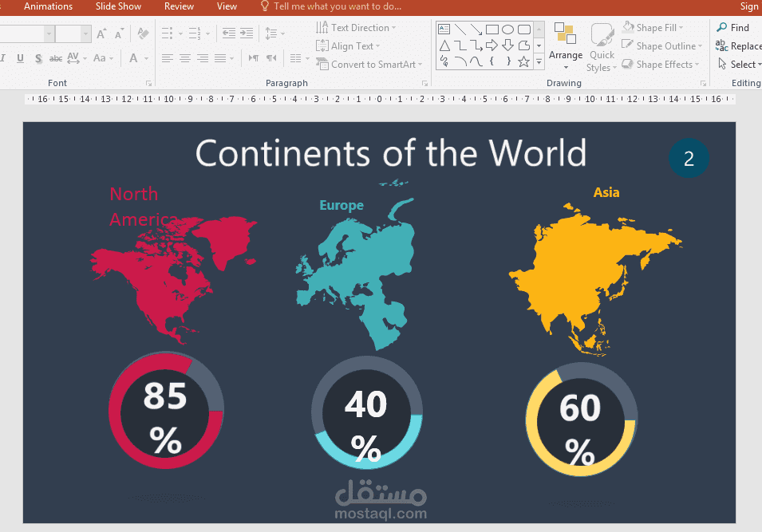Toggle Text Shadow formatting
Viewport: 762px width, 532px height.
38,59
